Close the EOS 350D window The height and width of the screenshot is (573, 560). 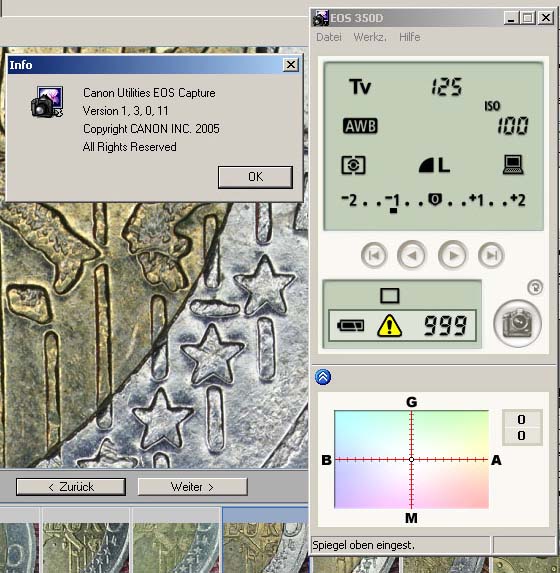[546, 18]
